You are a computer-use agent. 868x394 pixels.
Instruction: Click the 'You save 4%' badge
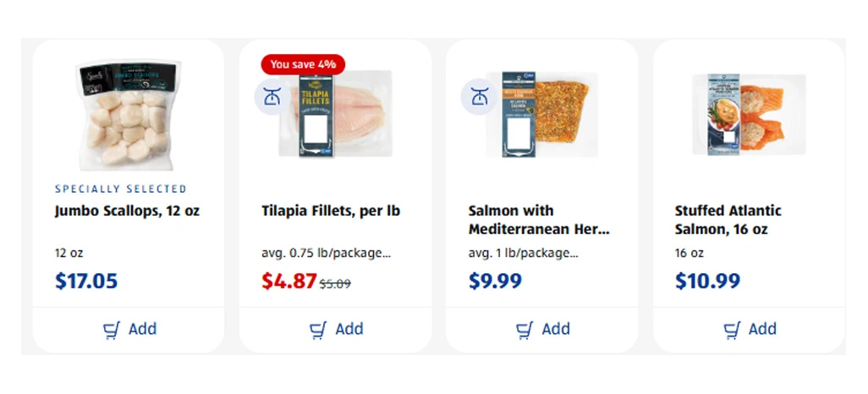pos(303,64)
